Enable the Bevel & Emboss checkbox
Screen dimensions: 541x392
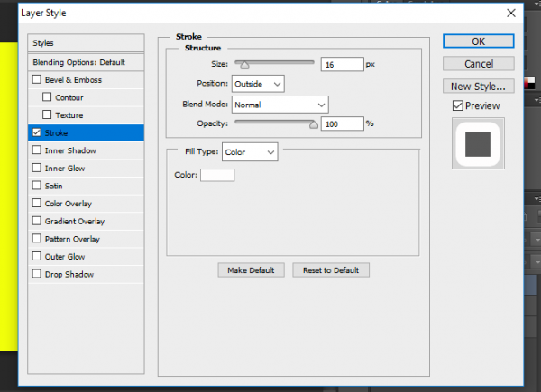click(37, 79)
